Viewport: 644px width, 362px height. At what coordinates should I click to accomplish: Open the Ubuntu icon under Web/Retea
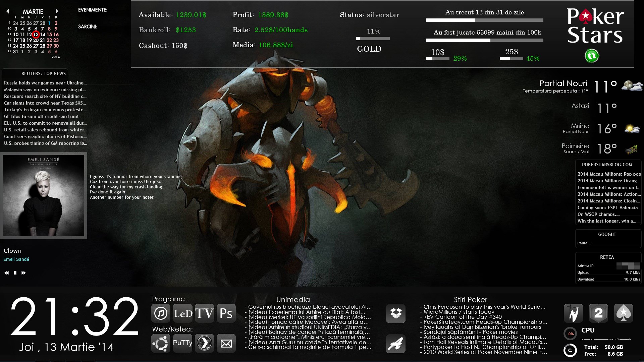click(161, 343)
